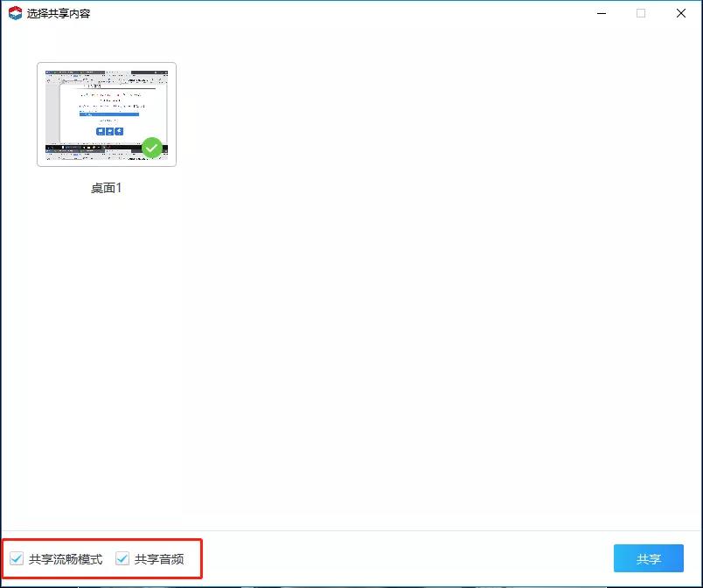Click the top toolbar area of the preview
Viewport: 703px width, 588px height.
pyautogui.click(x=106, y=72)
